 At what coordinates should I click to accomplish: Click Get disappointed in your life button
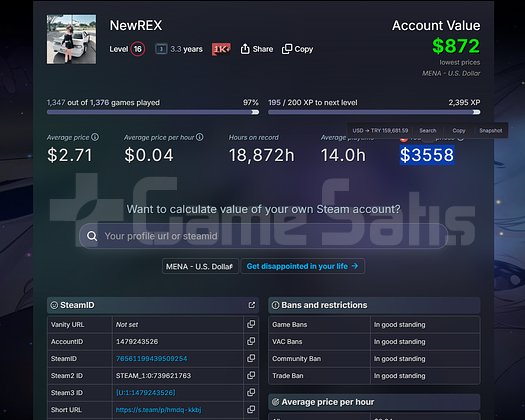tap(303, 266)
